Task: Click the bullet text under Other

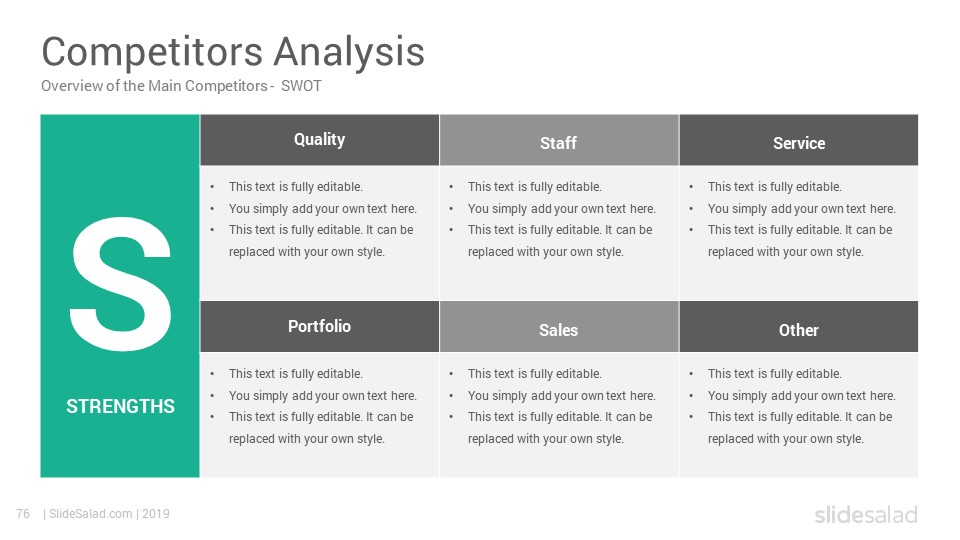Action: (792, 406)
